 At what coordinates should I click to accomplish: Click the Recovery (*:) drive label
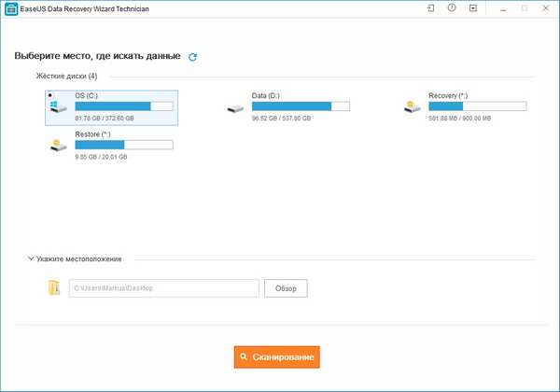tap(449, 95)
